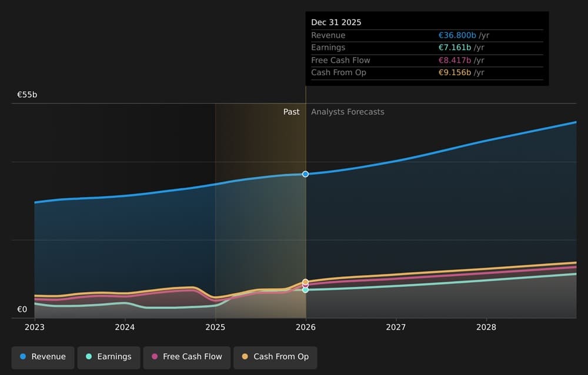Click the €8.417b free cash flow value
The image size is (588, 375).
pyautogui.click(x=455, y=60)
